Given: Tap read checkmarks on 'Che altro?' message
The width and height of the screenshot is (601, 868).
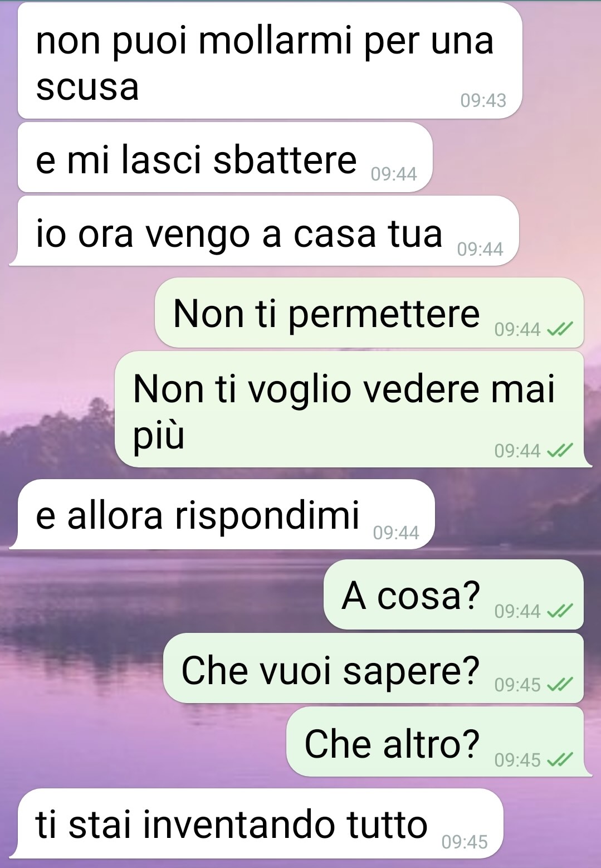Looking at the screenshot, I should point(559,760).
